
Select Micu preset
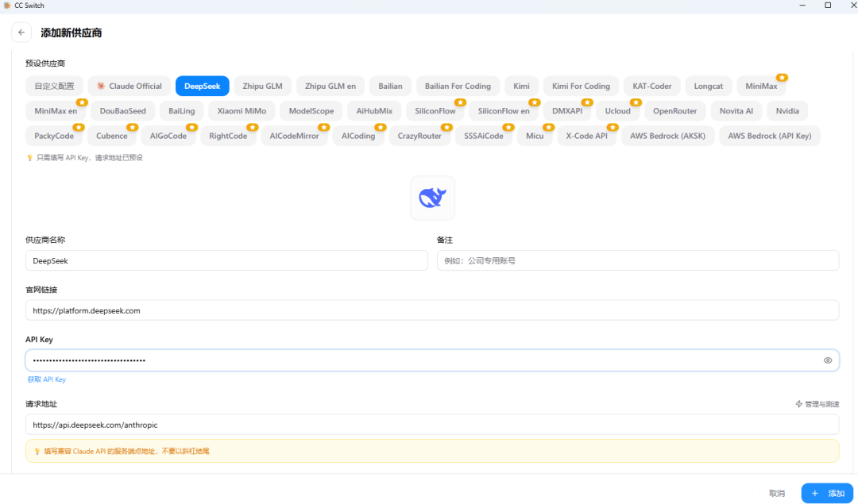[535, 136]
